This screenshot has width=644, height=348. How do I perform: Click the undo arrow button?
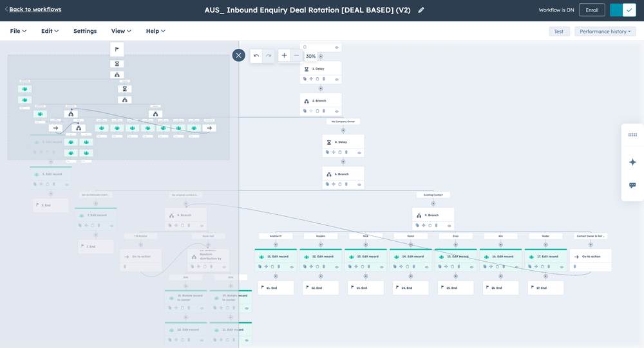(x=256, y=55)
